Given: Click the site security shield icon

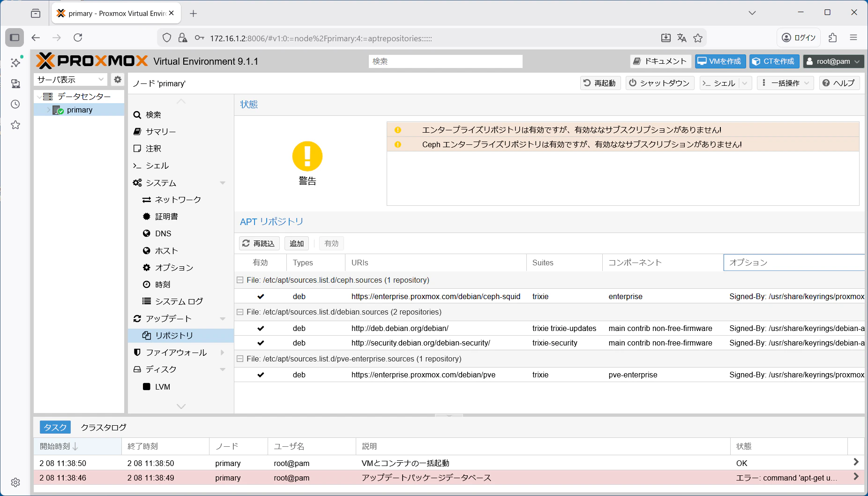Looking at the screenshot, I should (166, 38).
